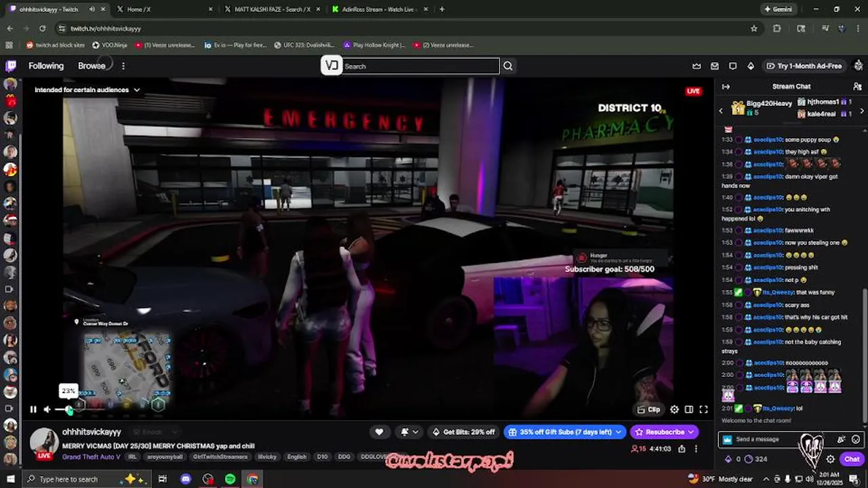
Task: Toggle the chat identity crown badge
Action: [728, 439]
